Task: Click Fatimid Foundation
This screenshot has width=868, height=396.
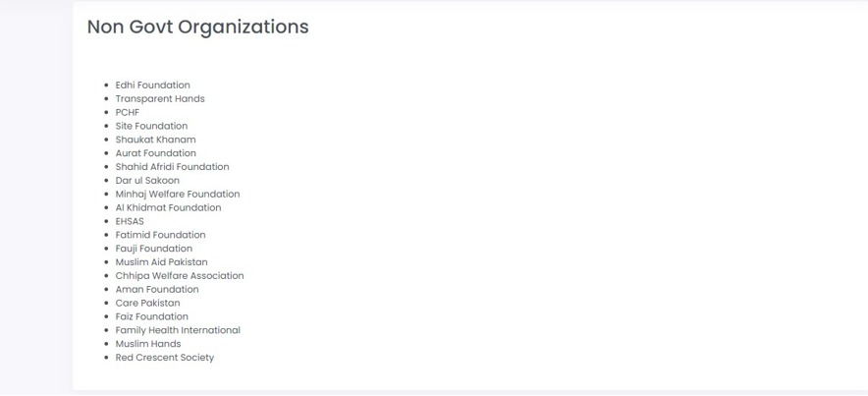Action: point(160,235)
